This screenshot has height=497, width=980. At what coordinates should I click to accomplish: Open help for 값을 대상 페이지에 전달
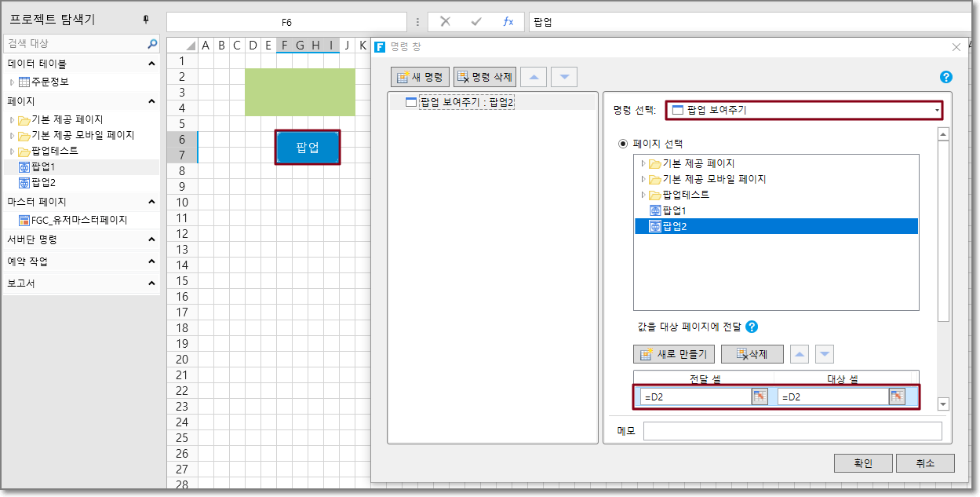(752, 327)
